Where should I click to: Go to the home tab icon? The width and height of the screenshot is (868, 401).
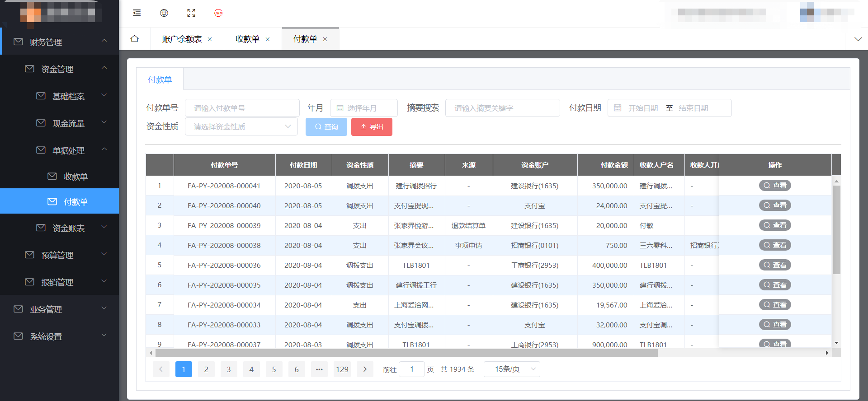point(134,39)
